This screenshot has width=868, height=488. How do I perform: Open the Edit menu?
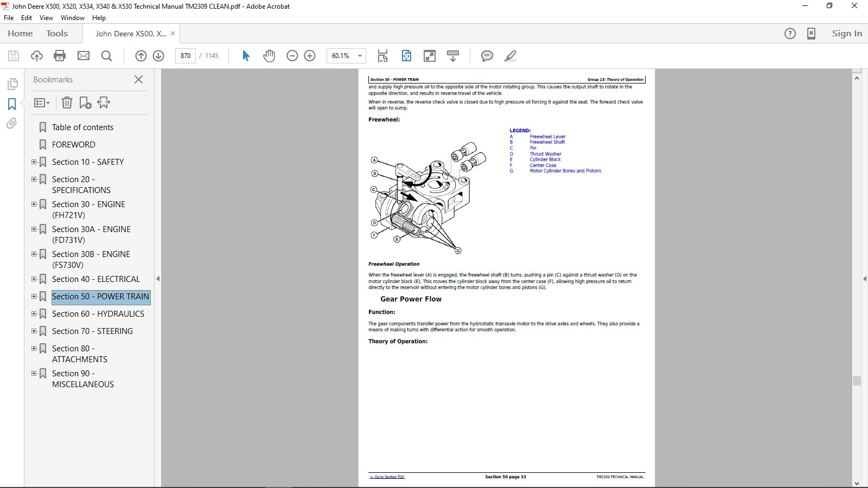[26, 17]
